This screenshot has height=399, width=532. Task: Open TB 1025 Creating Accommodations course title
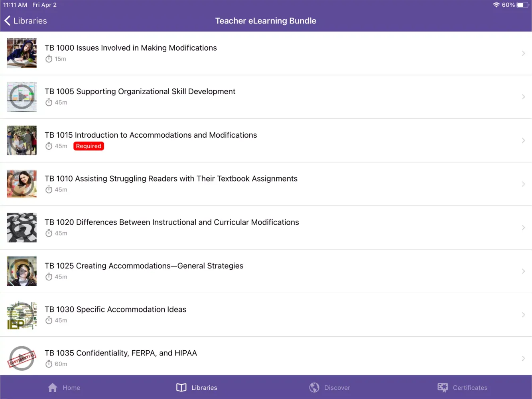pyautogui.click(x=144, y=266)
